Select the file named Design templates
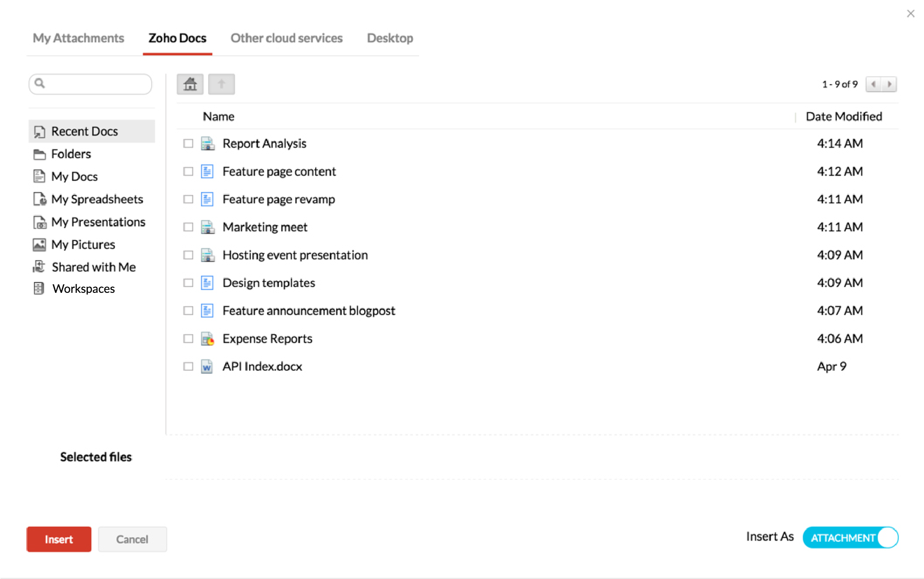924x579 pixels. 269,283
